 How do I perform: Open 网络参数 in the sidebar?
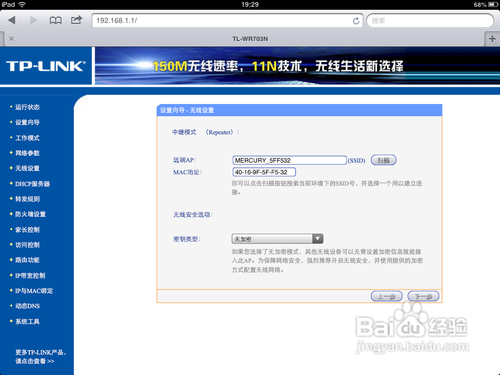point(27,153)
